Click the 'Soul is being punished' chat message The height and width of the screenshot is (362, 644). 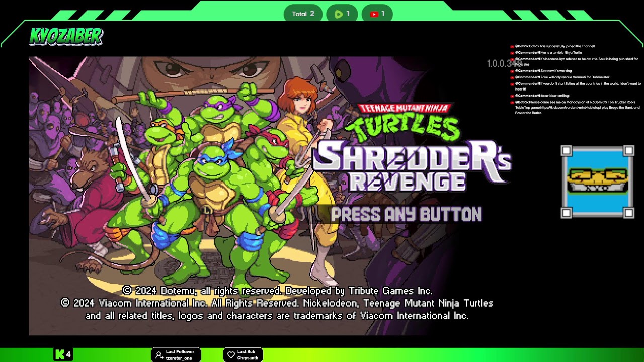click(577, 62)
